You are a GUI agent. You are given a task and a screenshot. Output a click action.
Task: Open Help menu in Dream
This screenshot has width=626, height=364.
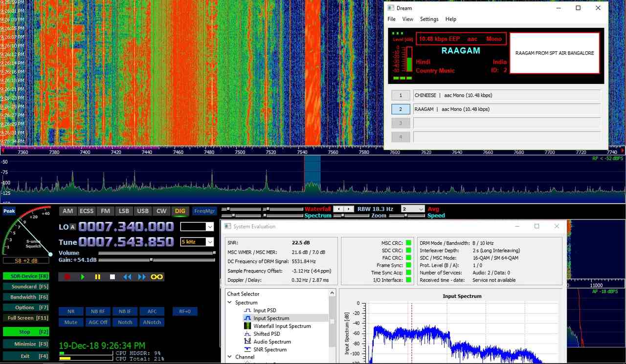click(x=451, y=19)
